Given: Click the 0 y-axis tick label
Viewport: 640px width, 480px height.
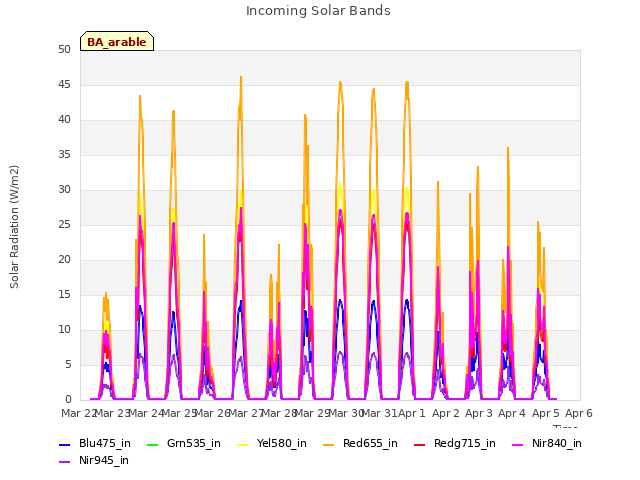Looking at the screenshot, I should click(68, 400).
